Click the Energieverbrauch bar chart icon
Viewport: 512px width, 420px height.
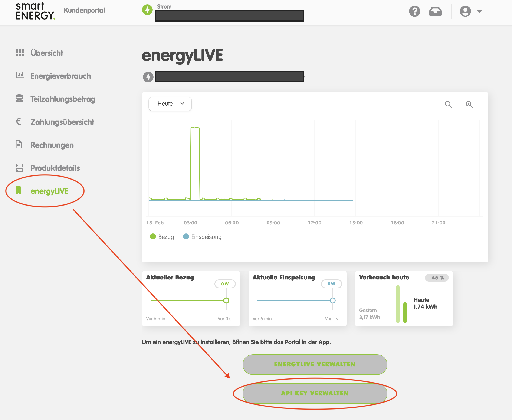pos(20,75)
